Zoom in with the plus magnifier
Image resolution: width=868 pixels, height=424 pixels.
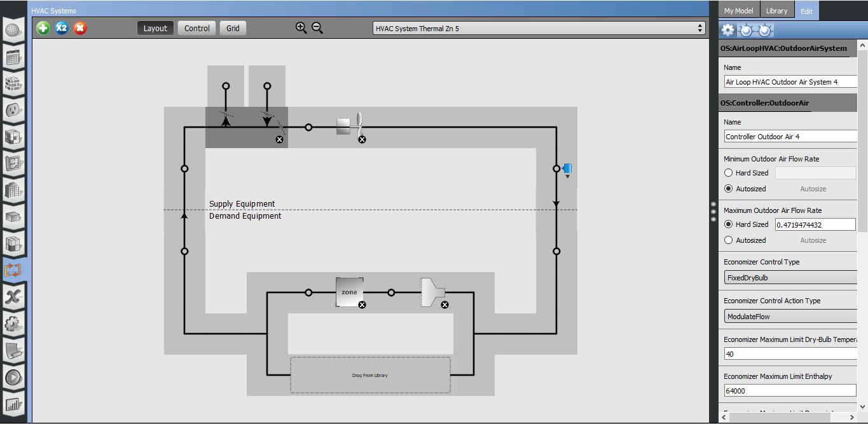click(301, 27)
